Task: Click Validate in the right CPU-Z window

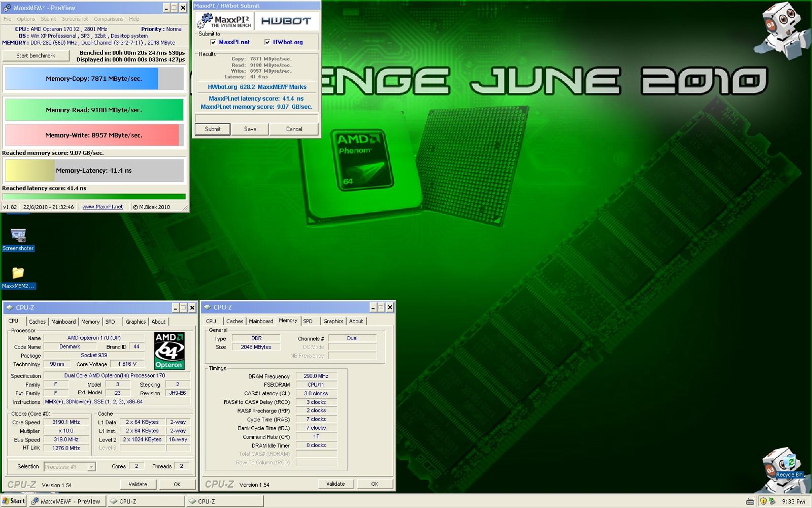Action: [335, 484]
